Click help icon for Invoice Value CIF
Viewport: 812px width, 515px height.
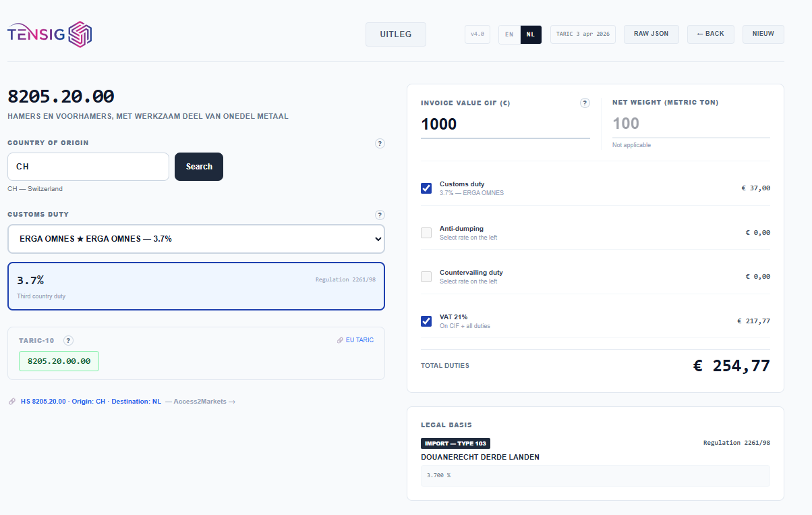point(585,103)
